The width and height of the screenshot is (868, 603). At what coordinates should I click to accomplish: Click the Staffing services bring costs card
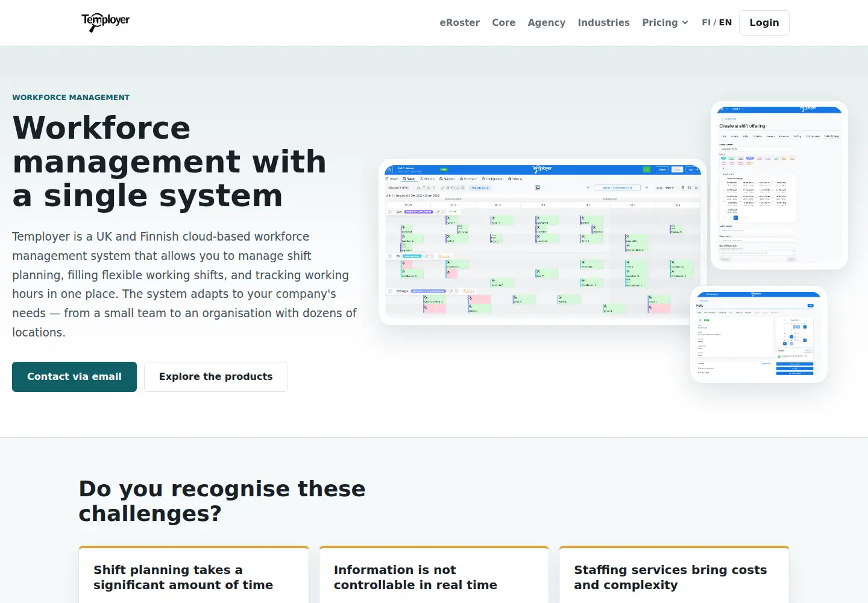coord(674,575)
